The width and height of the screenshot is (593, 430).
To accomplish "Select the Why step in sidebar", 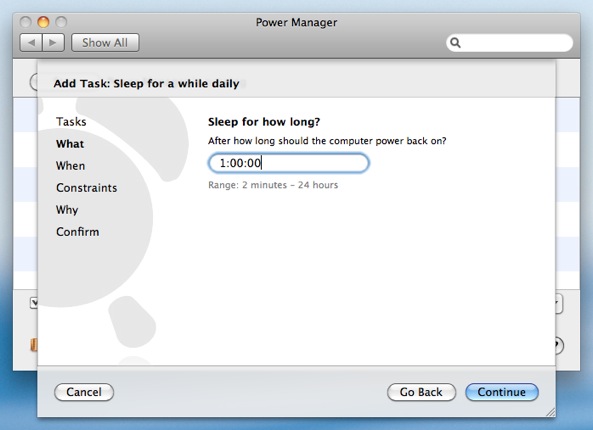I will (67, 210).
